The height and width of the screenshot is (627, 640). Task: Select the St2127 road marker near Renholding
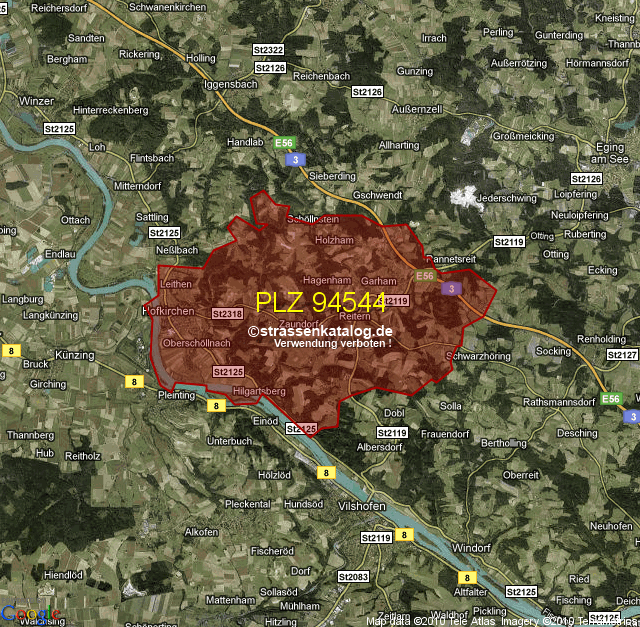pyautogui.click(x=622, y=355)
